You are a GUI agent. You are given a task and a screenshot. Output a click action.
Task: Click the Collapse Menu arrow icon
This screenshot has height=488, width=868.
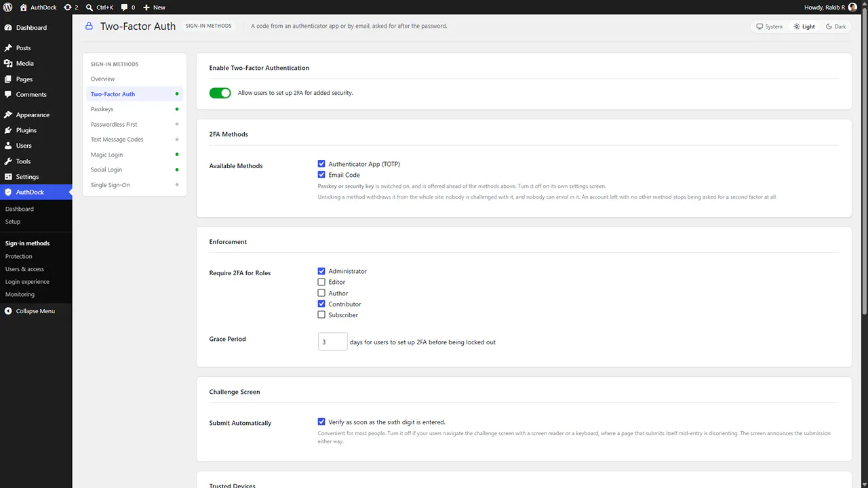pos(8,311)
